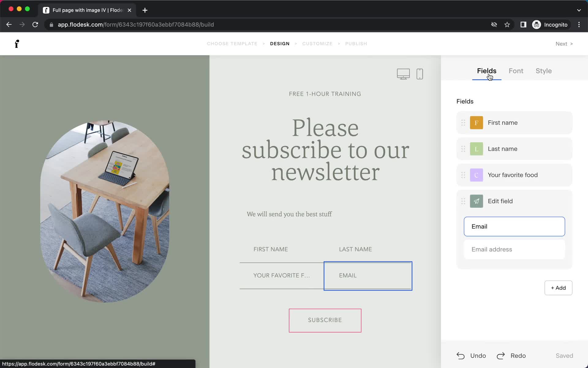Click the Subscribe button on form
Image resolution: width=588 pixels, height=368 pixels.
pos(325,320)
